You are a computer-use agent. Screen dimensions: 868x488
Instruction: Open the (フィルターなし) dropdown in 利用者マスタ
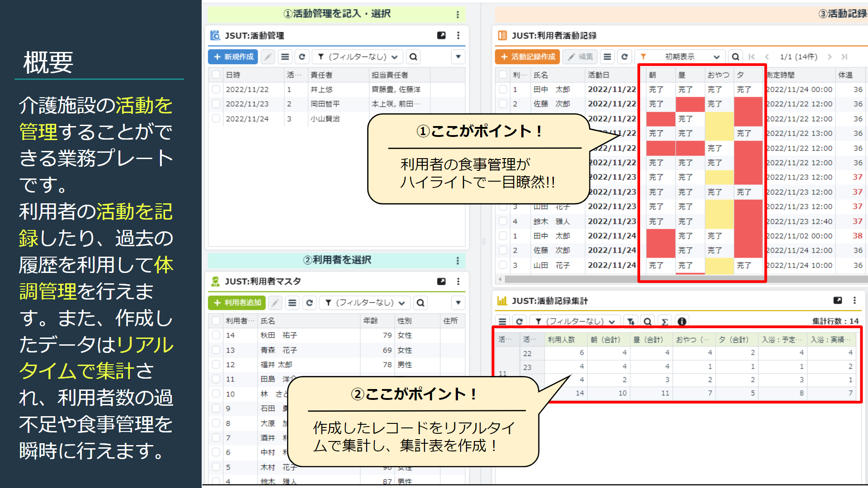(366, 303)
